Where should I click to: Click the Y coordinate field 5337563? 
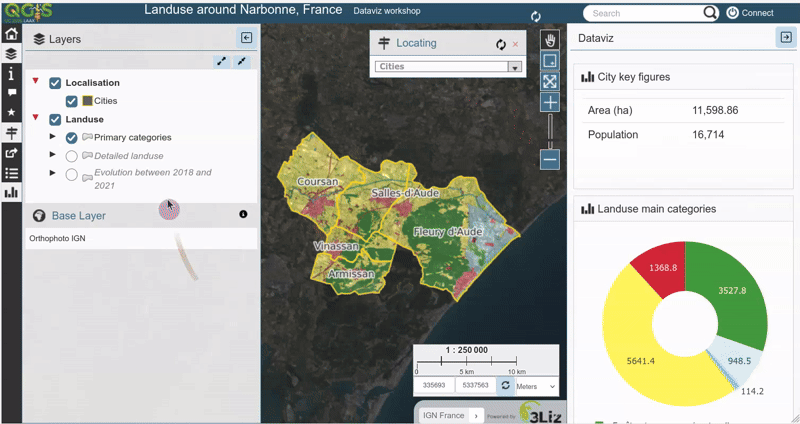coord(475,385)
